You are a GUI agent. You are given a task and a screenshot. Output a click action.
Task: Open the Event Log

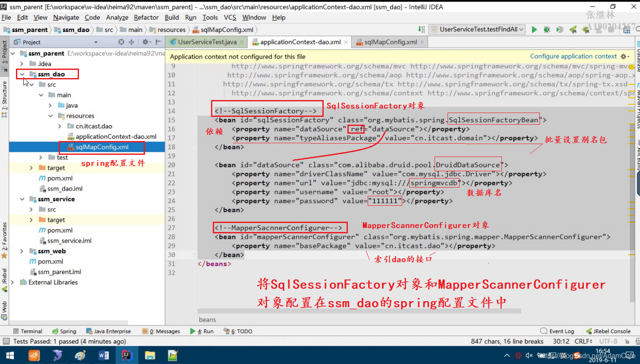(557, 331)
